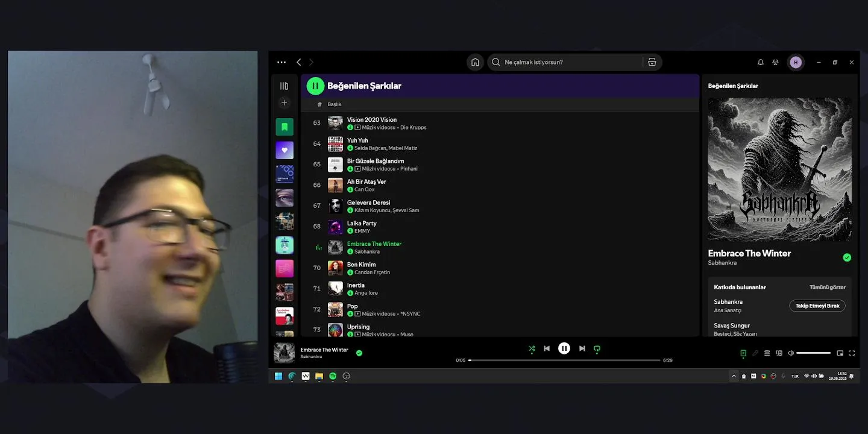Open the profile avatar H menu
Screen dimensions: 868x434
click(x=796, y=62)
